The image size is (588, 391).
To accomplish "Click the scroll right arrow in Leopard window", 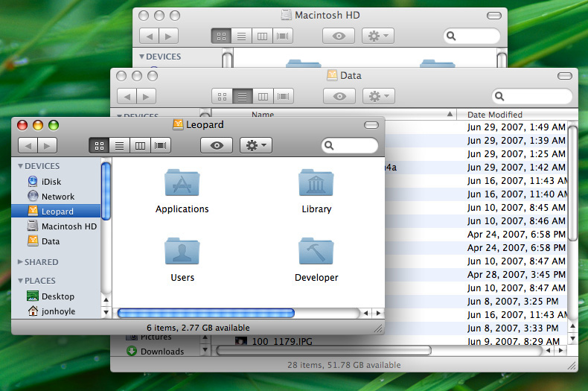I will point(378,313).
